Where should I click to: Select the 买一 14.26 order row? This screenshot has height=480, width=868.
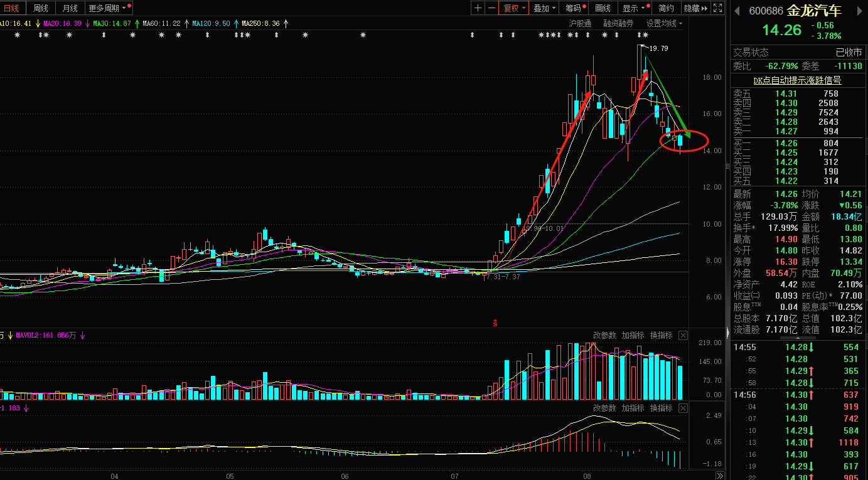(797, 143)
